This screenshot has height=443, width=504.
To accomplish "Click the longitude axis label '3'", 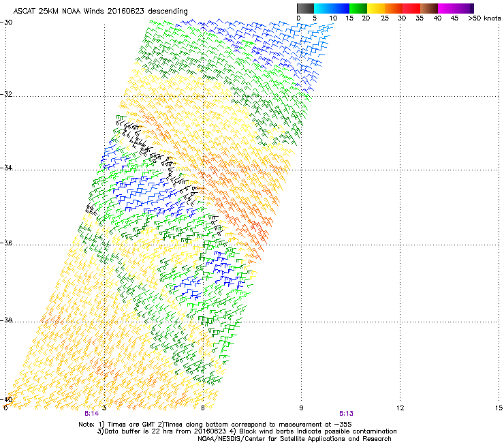I will [x=104, y=408].
